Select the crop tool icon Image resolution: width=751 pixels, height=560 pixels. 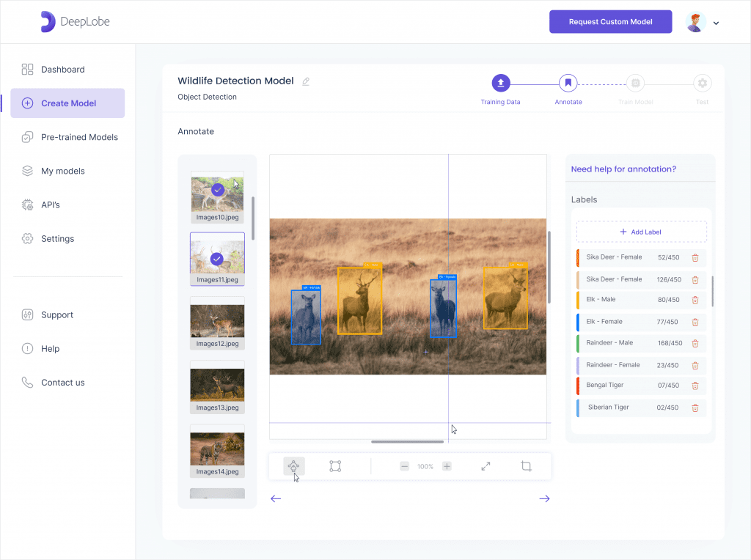tap(526, 466)
